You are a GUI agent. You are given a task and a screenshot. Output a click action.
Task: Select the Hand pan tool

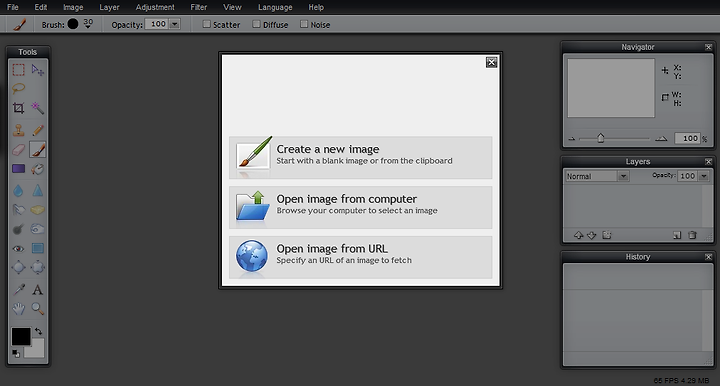coord(18,309)
